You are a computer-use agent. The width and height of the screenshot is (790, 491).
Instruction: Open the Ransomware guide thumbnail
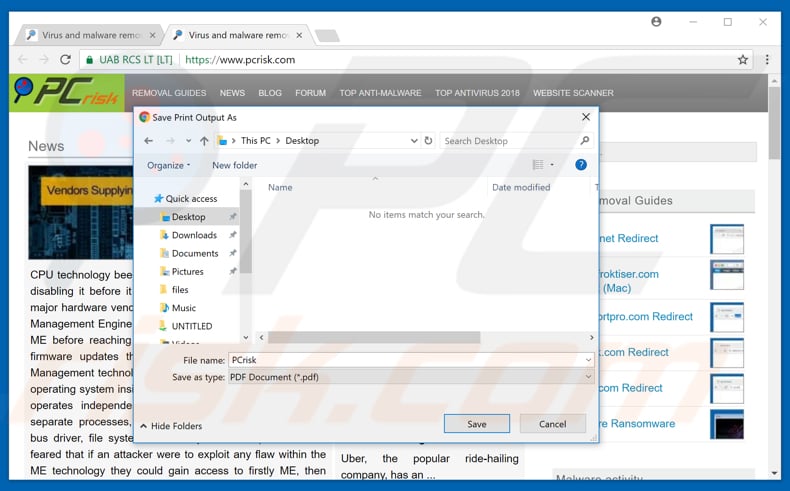[x=727, y=424]
